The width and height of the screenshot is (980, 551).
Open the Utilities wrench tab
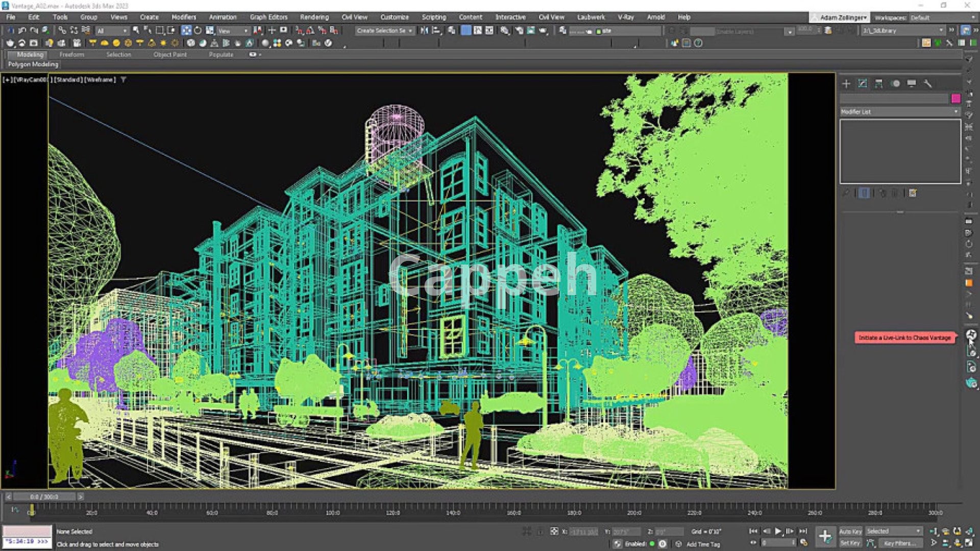click(x=928, y=84)
